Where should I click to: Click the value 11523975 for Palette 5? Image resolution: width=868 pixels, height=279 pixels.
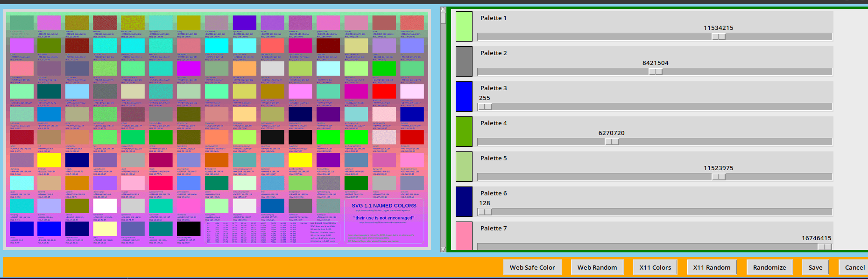click(718, 168)
